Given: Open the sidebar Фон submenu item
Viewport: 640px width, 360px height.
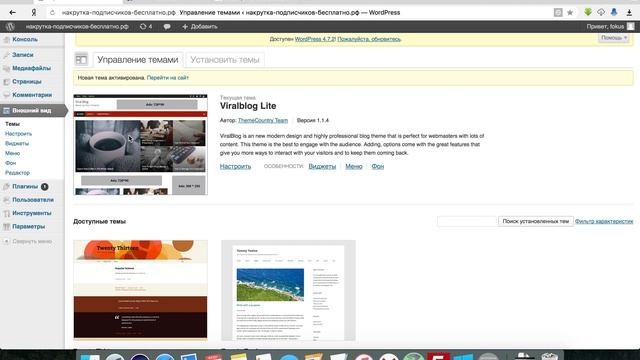Looking at the screenshot, I should click(11, 163).
